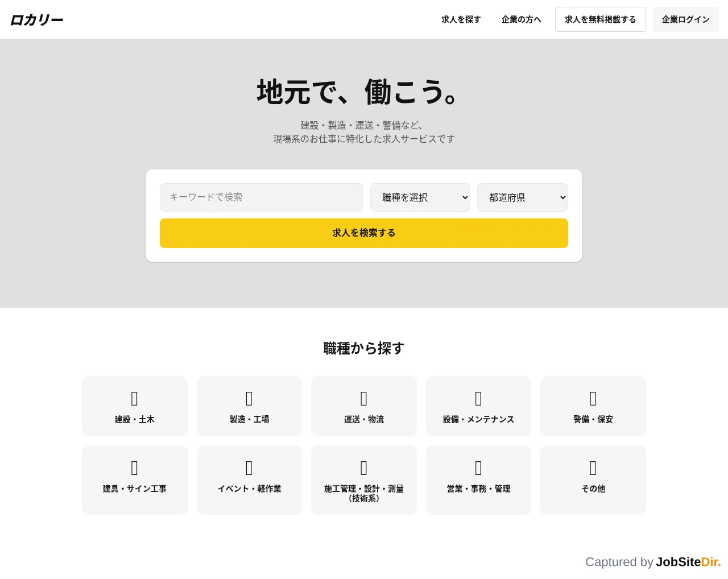Select the 運送・物流 category card
The width and height of the screenshot is (728, 579).
(364, 406)
